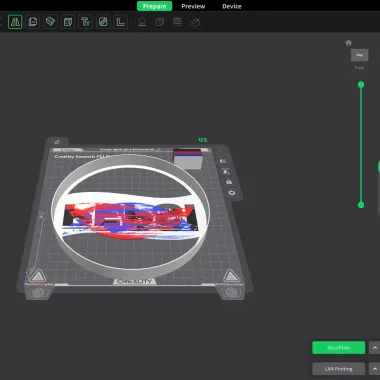The width and height of the screenshot is (380, 380).
Task: Switch to the Device tab
Action: tap(232, 6)
